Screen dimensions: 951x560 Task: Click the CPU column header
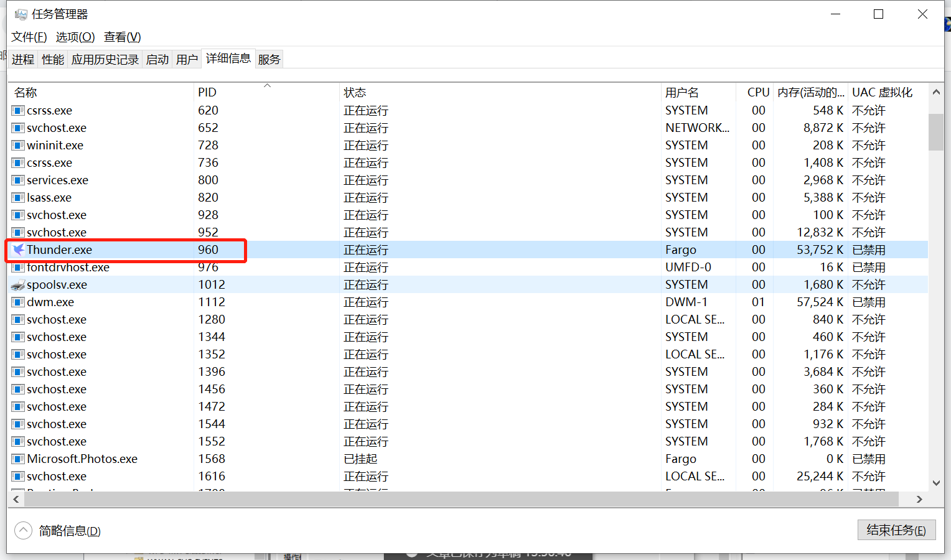pos(757,91)
